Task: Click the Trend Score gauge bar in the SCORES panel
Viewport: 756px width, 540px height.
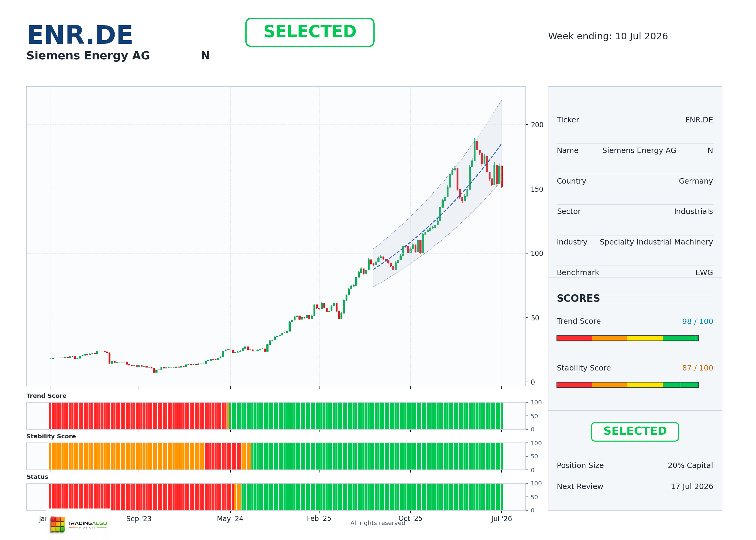Action: pyautogui.click(x=628, y=338)
